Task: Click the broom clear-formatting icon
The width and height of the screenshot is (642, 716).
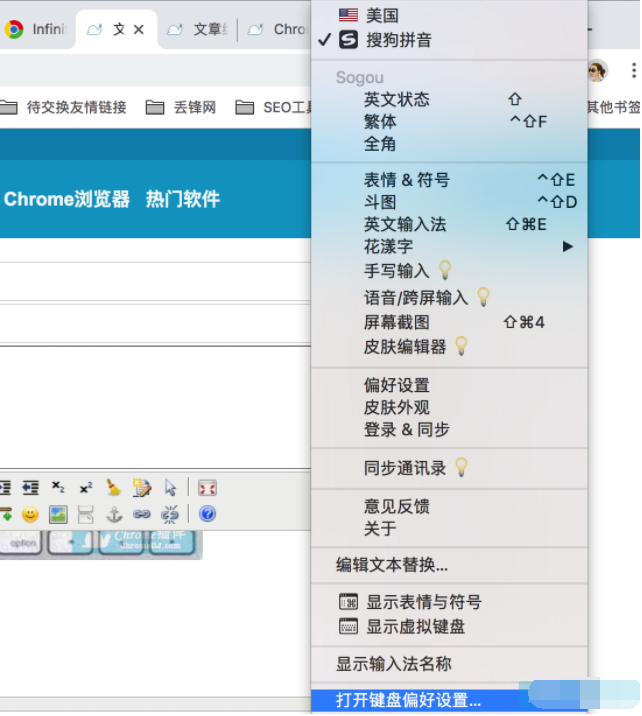Action: [114, 488]
